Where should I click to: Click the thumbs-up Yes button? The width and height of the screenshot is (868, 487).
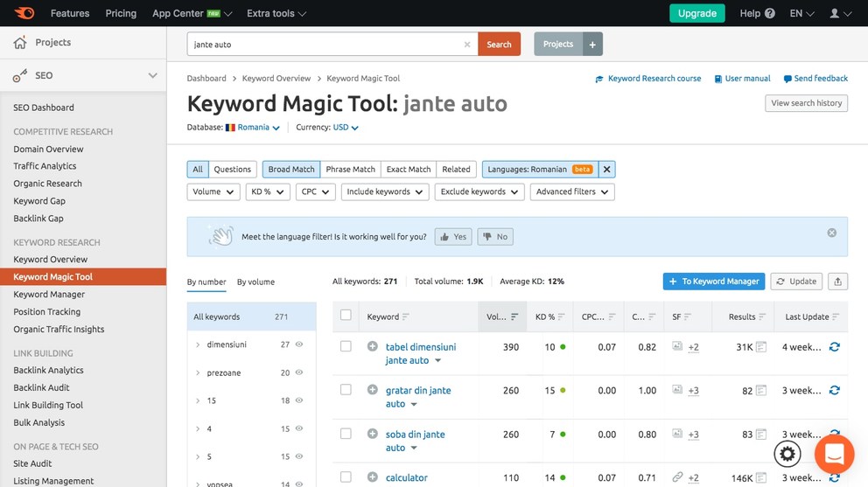pos(453,237)
